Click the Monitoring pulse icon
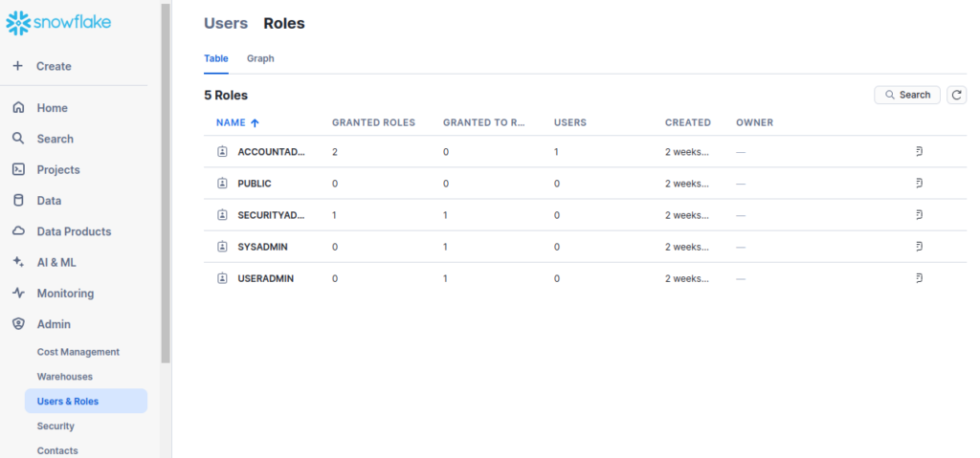Viewport: 980px width, 458px height. 18,294
